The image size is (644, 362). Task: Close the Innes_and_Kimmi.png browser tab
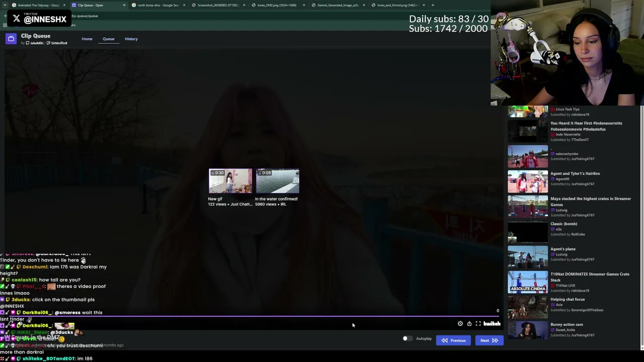pos(424,5)
